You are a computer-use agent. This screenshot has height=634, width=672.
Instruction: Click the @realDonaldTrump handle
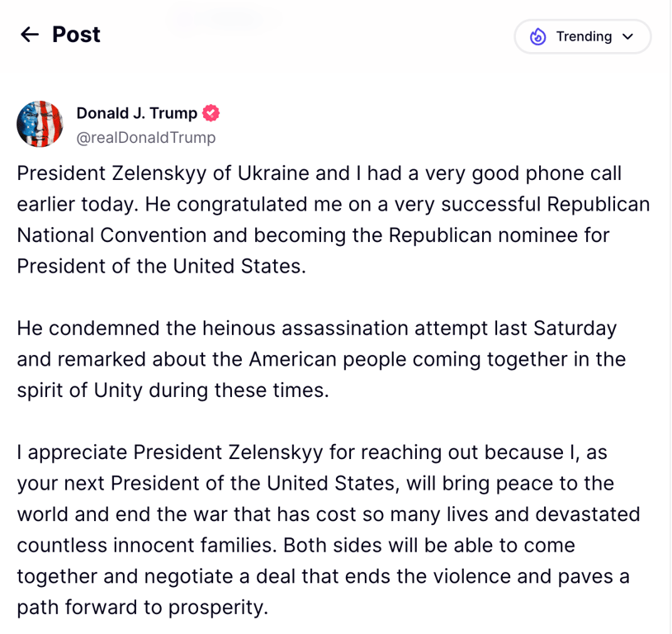click(146, 137)
